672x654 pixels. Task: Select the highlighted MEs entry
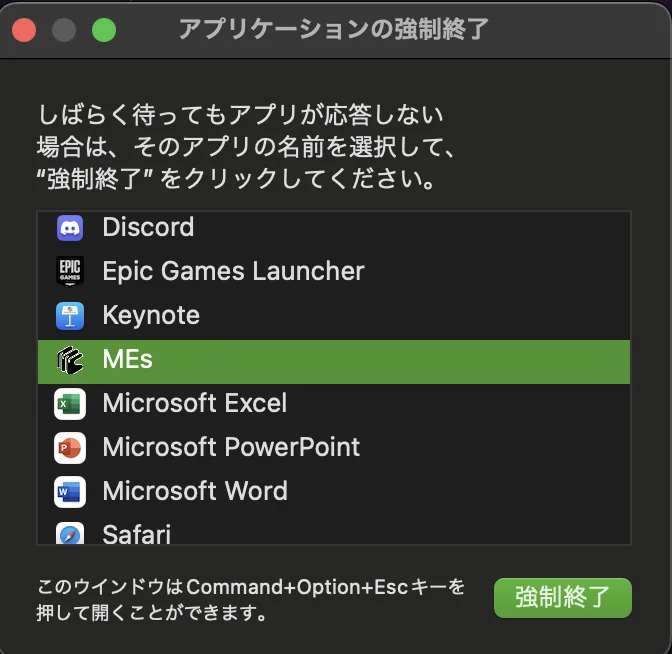[x=334, y=362]
